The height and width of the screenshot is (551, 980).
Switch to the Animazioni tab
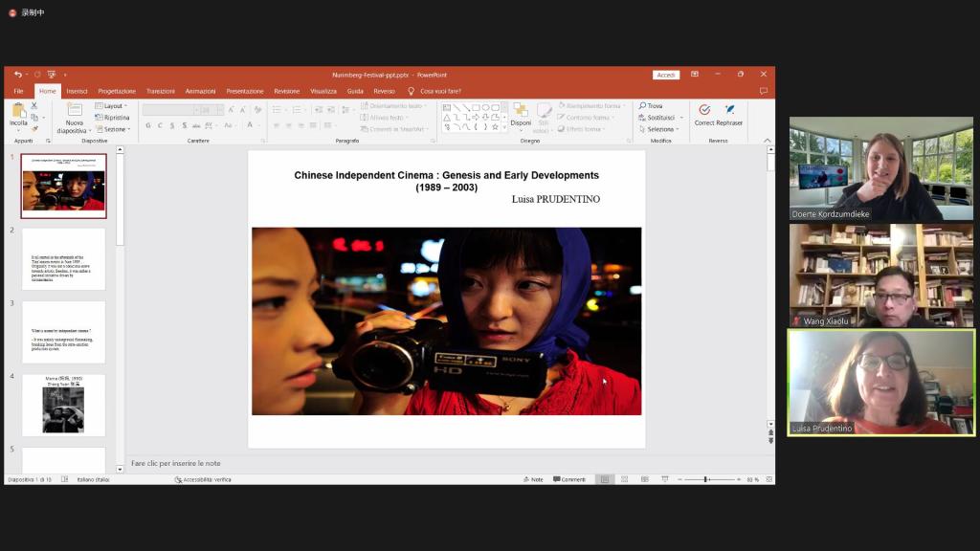pyautogui.click(x=201, y=91)
